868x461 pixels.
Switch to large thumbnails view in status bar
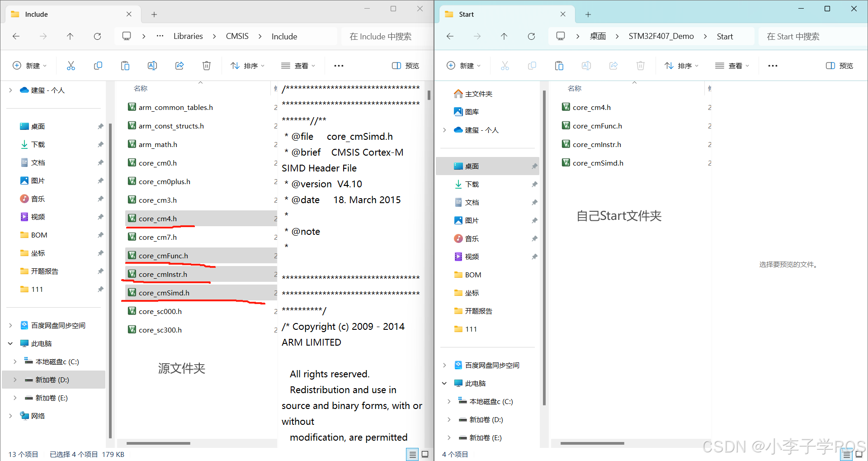coord(425,454)
